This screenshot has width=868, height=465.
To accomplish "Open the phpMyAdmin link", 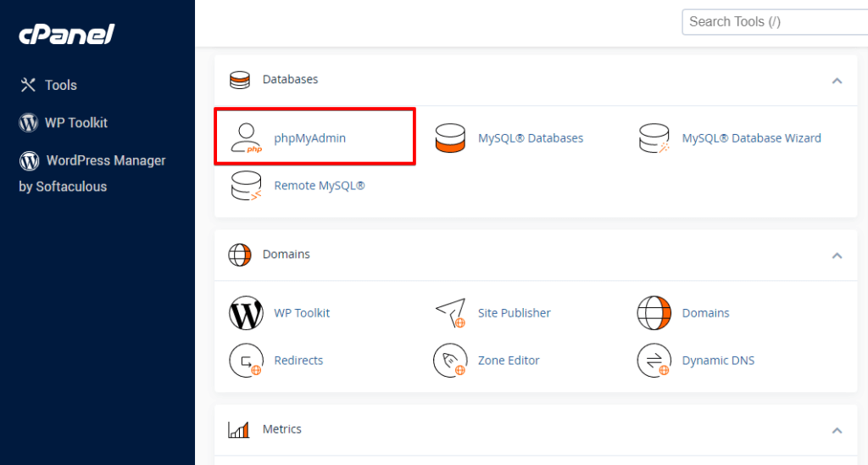I will (309, 138).
